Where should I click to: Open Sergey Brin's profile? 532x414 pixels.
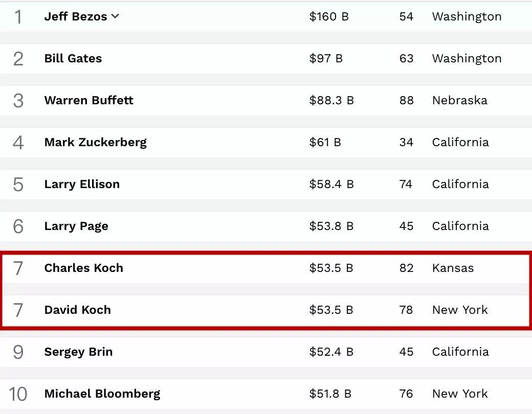click(78, 352)
